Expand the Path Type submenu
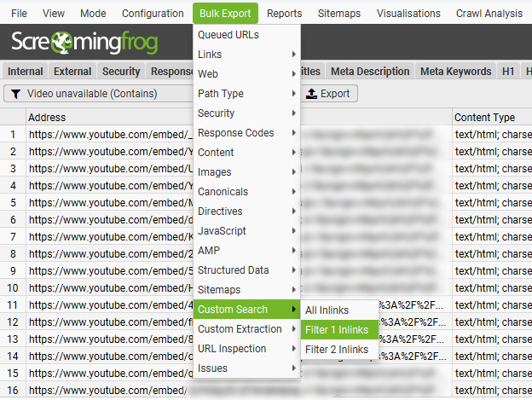This screenshot has width=532, height=400. [x=246, y=93]
